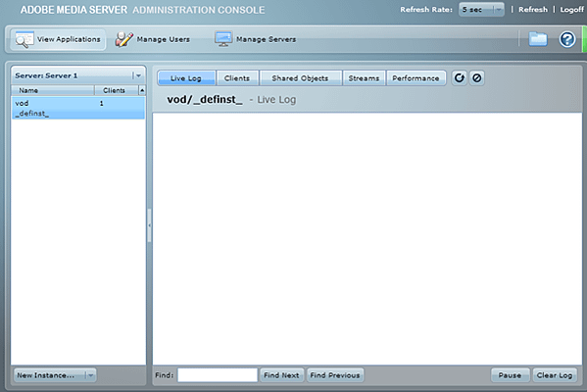587x392 pixels.
Task: Sort by the Clients column header
Action: click(x=116, y=90)
